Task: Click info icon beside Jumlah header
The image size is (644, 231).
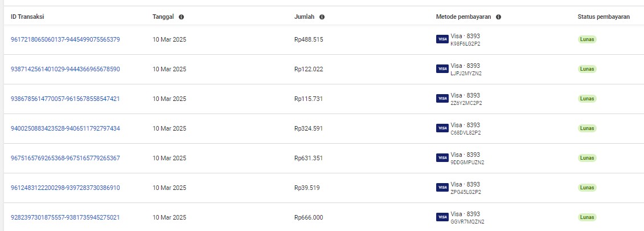Action: pyautogui.click(x=322, y=17)
